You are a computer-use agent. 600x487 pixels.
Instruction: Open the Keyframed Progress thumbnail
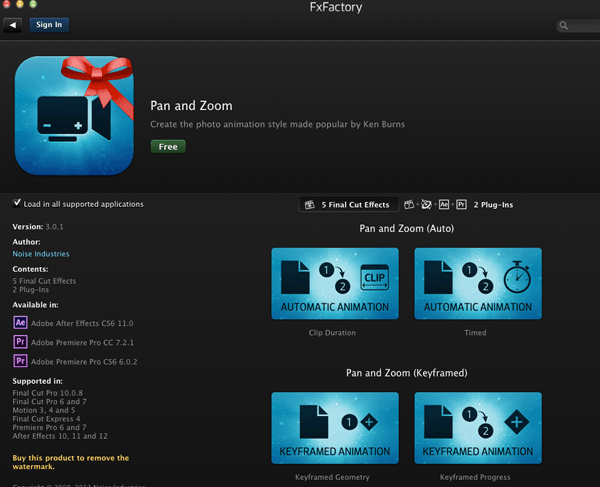(x=478, y=428)
